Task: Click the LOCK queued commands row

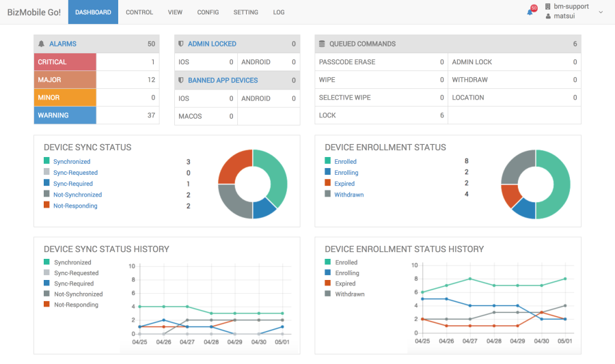Action: [x=381, y=115]
